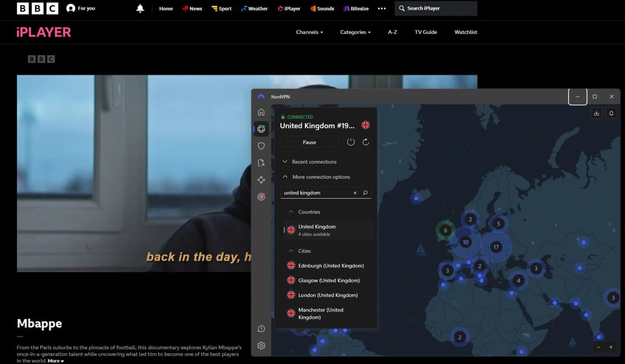Go to BBC Home
This screenshot has width=625, height=364.
tap(166, 9)
